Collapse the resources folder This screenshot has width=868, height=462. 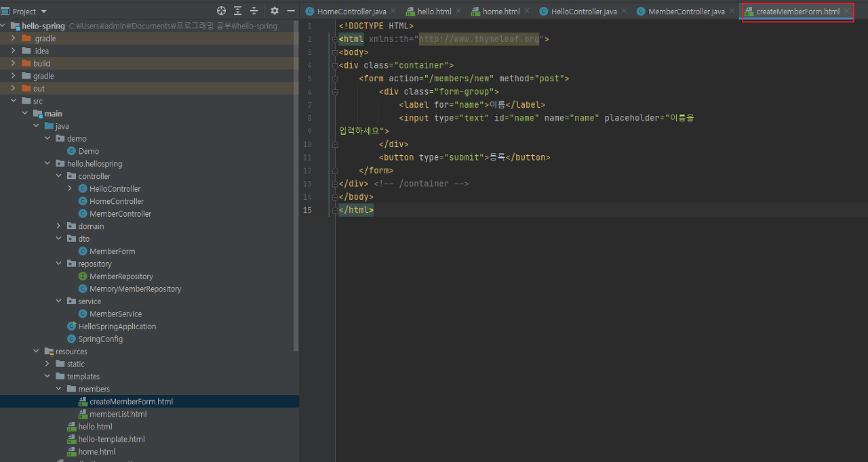[x=36, y=352]
